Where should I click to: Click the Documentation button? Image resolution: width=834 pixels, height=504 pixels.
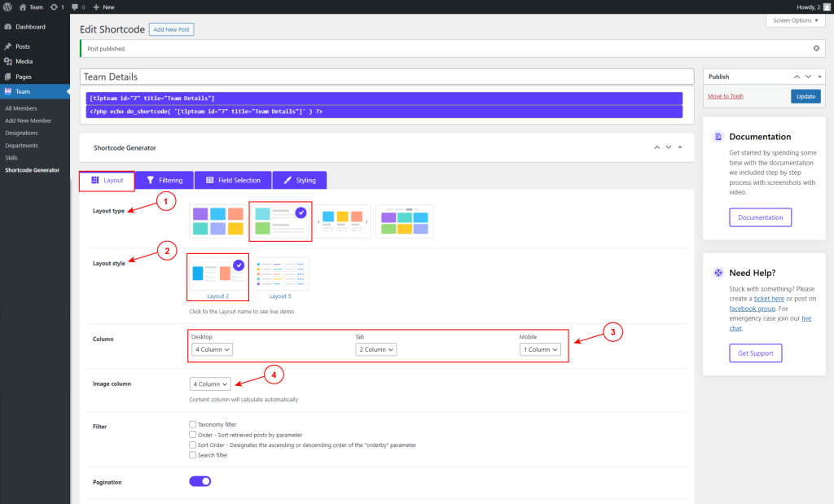[x=760, y=217]
